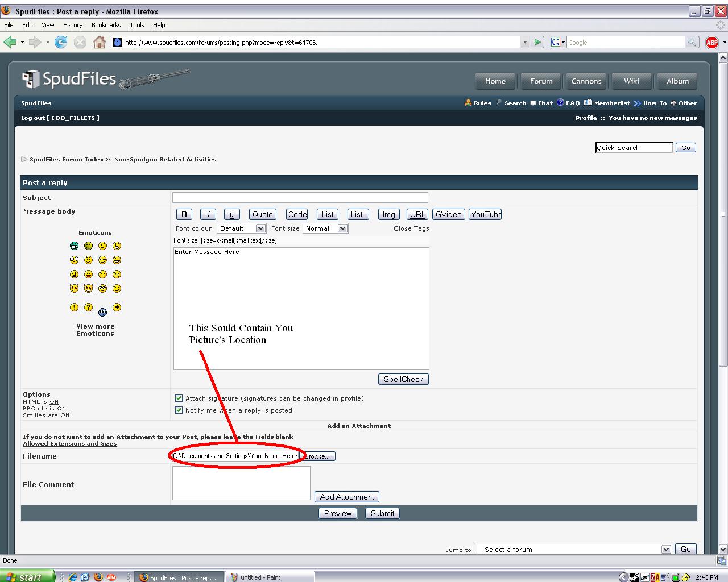Click the Back arrow navigation icon
Image resolution: width=728 pixels, height=582 pixels.
[x=10, y=42]
